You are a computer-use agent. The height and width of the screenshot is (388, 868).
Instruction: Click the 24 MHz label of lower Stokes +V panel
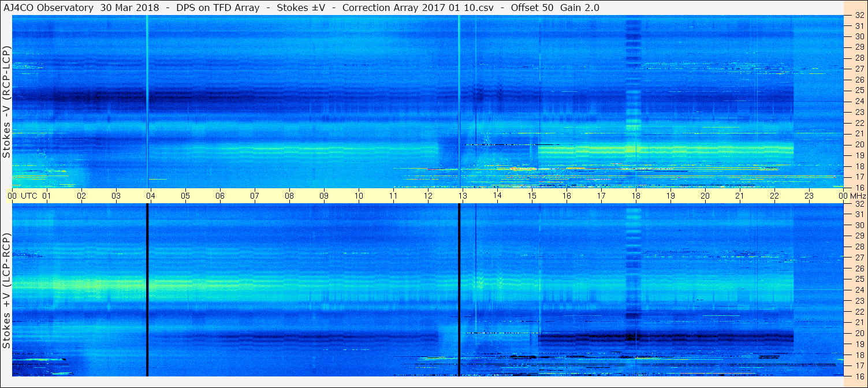859,290
